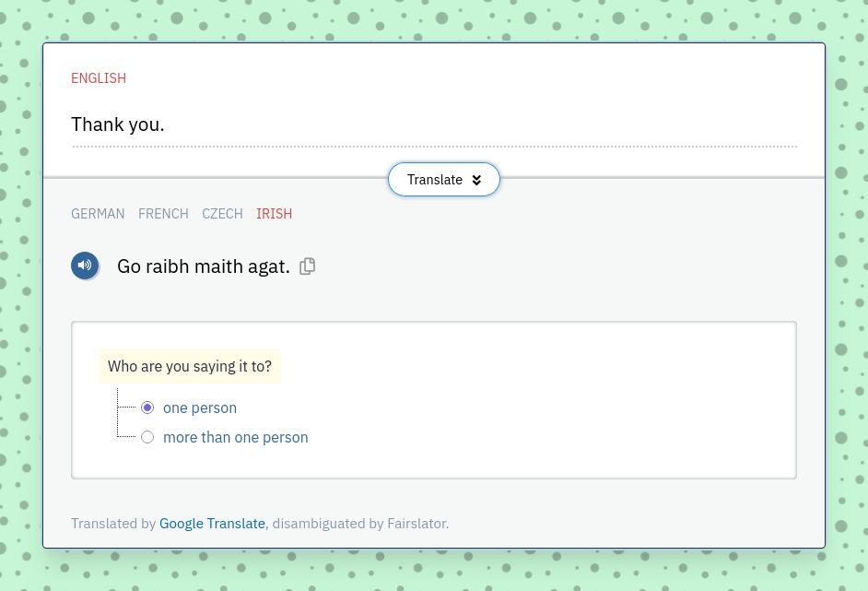Click the "Go raibh maith agat." text
868x591 pixels.
tap(204, 266)
